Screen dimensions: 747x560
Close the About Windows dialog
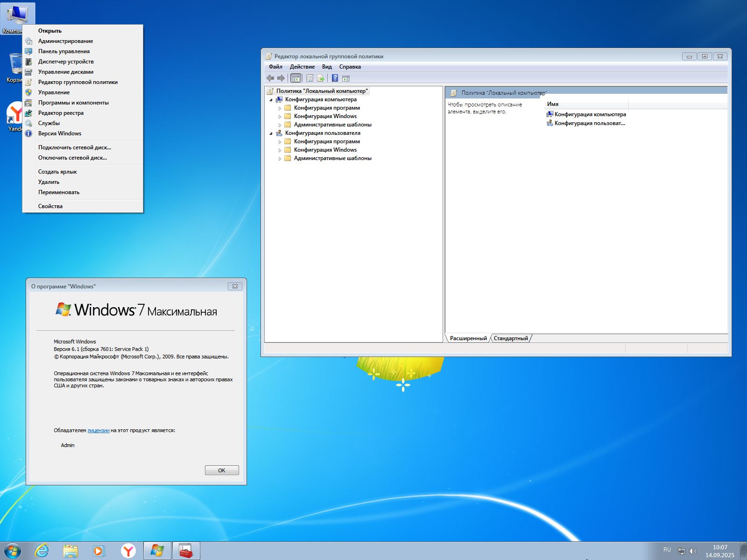pyautogui.click(x=235, y=286)
